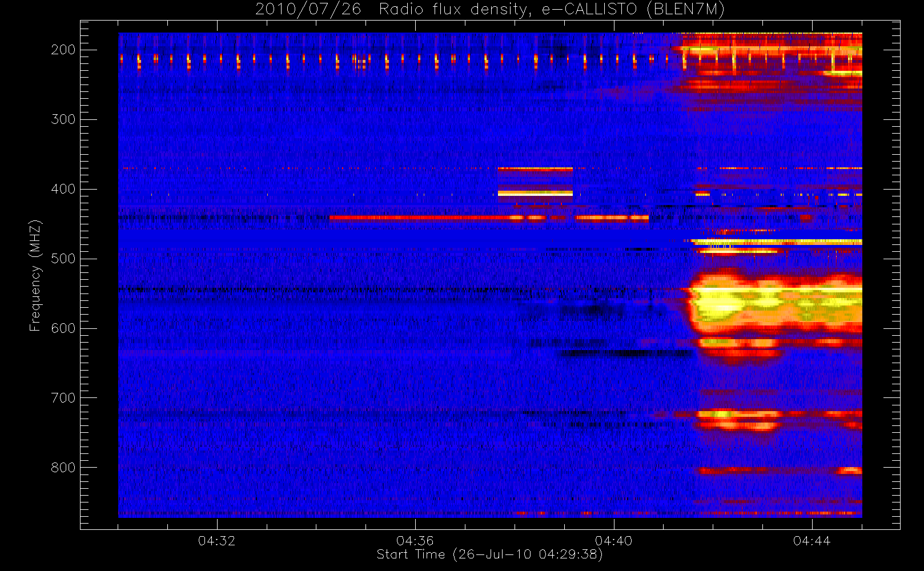Click the 600 frequency tick label

click(x=63, y=328)
